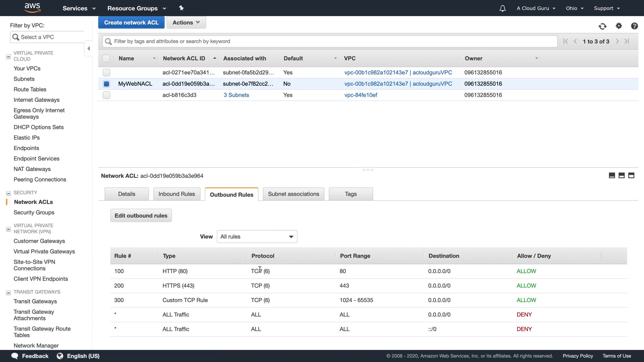Screen dimensions: 644x362
Task: Collapse the left navigation sidebar arrow
Action: (x=89, y=49)
